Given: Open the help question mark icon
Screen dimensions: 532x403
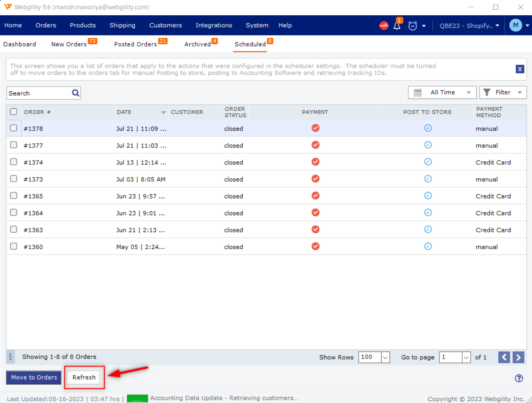Looking at the screenshot, I should [519, 378].
